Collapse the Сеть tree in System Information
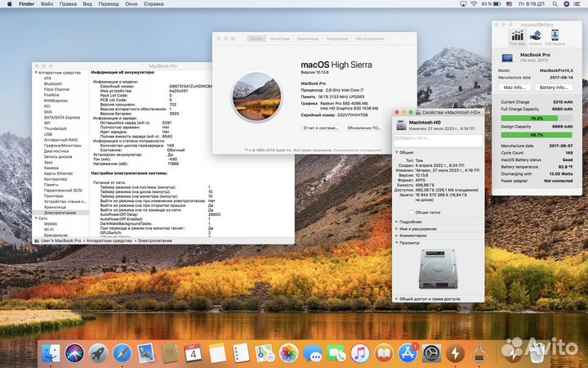Viewport: 588px width, 368px height. [37, 218]
